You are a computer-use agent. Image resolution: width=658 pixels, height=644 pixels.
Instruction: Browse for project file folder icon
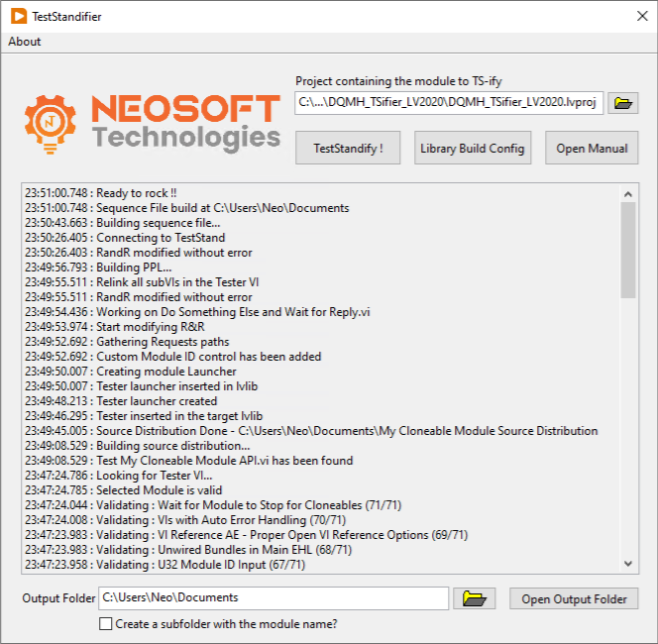622,103
